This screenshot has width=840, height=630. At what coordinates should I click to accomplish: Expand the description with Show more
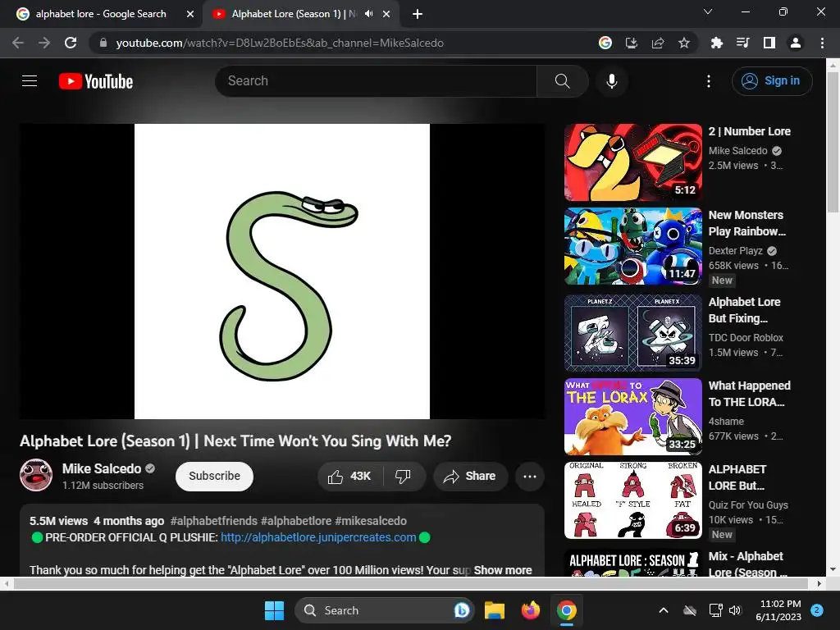click(x=503, y=570)
